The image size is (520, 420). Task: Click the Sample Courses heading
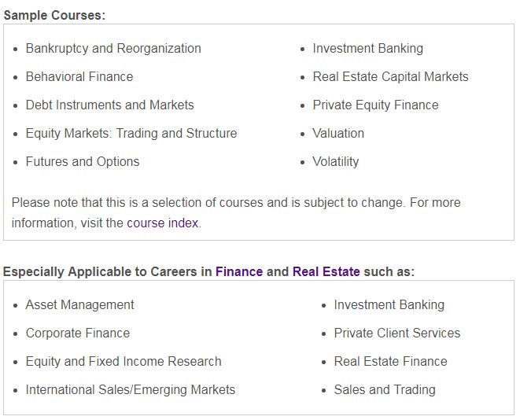pyautogui.click(x=54, y=15)
